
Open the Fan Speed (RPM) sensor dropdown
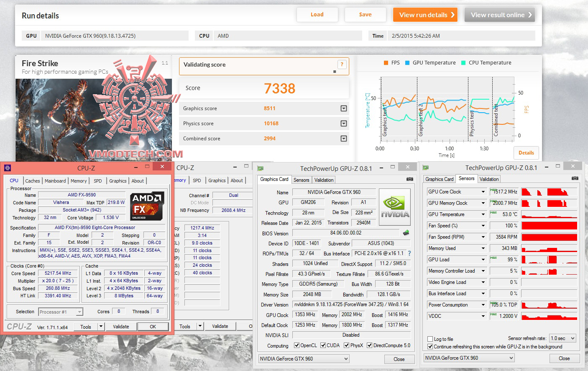coord(483,237)
